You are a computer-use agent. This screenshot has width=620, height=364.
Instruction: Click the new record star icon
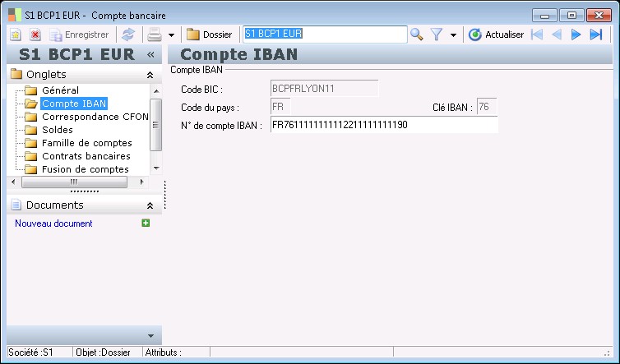pyautogui.click(x=16, y=35)
